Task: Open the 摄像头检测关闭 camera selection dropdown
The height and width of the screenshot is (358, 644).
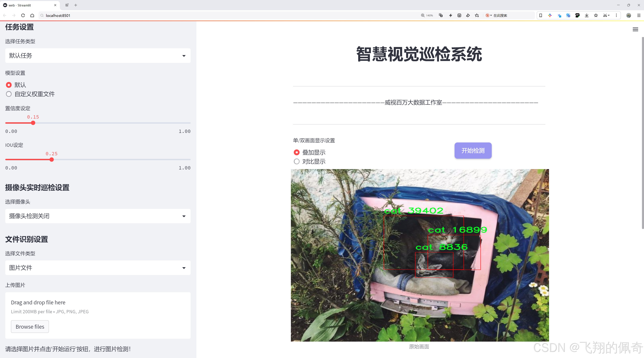Action: 98,216
